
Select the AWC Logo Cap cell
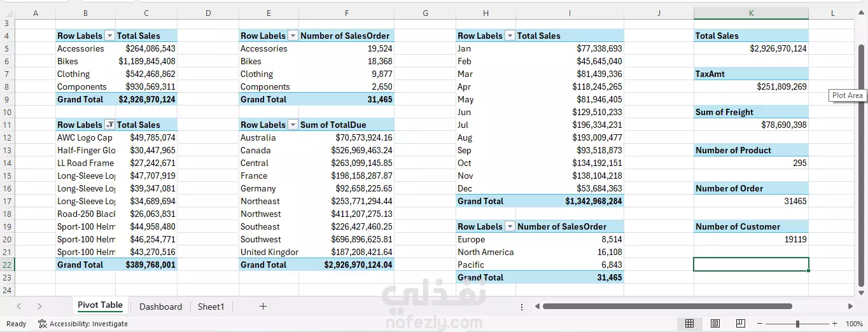[85, 137]
